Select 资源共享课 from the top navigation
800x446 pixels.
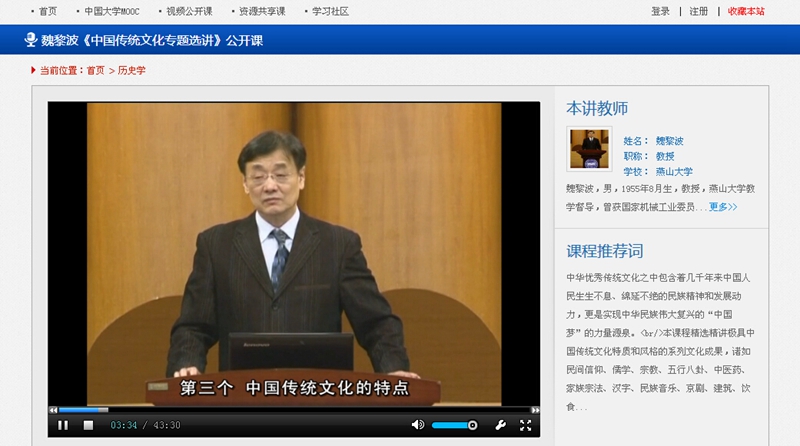point(262,12)
